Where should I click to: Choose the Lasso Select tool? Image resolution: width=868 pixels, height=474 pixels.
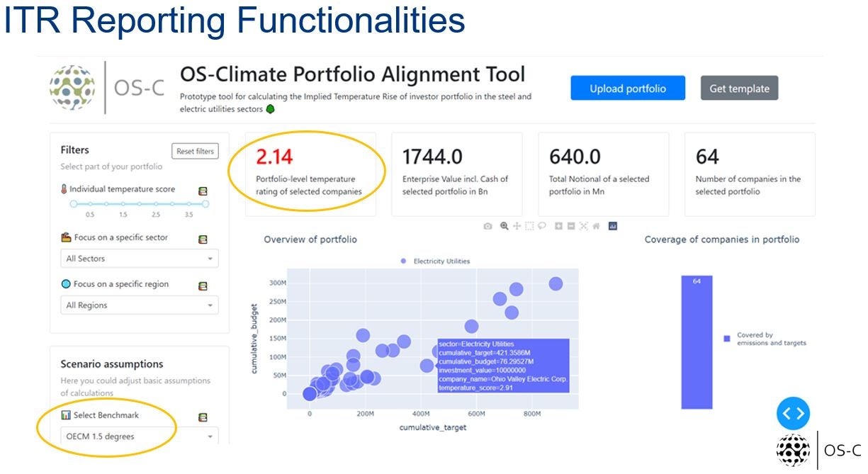(x=542, y=226)
